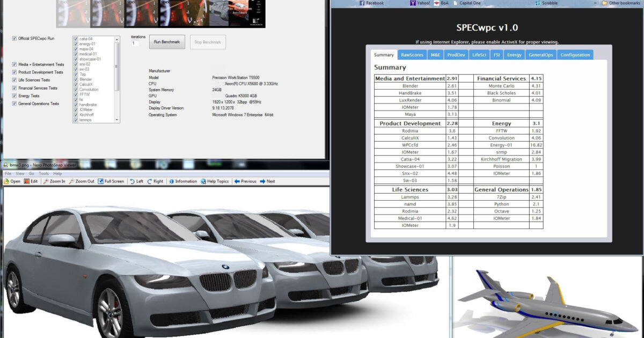644x338 pixels.
Task: Open Help Topics in PhotoSnap Viewer
Action: [215, 181]
